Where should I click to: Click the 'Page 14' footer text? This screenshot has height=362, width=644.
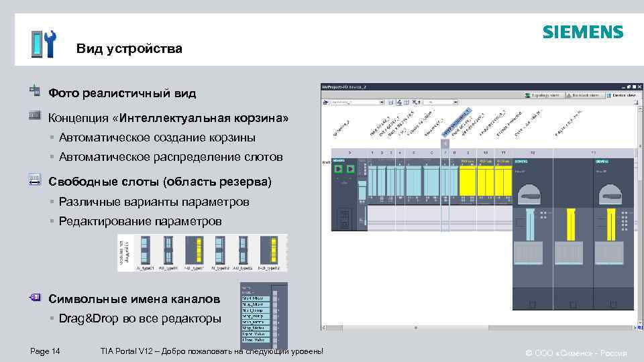(45, 351)
